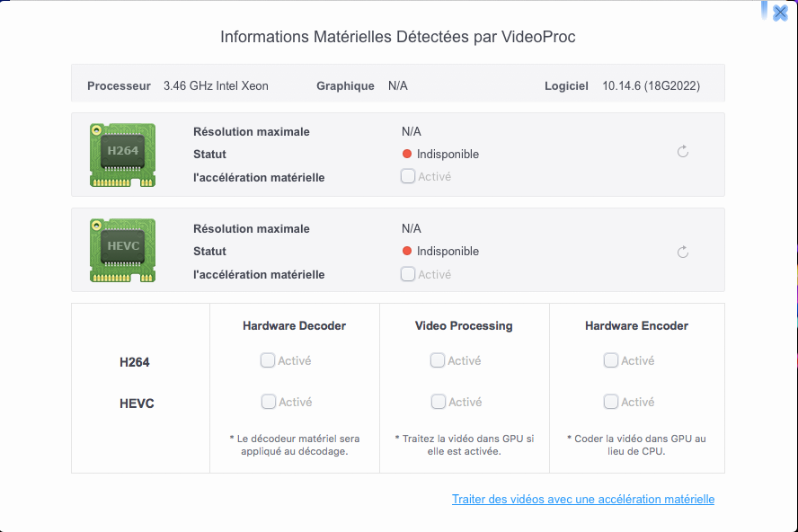Click the Graphique 'N/A' value

398,85
